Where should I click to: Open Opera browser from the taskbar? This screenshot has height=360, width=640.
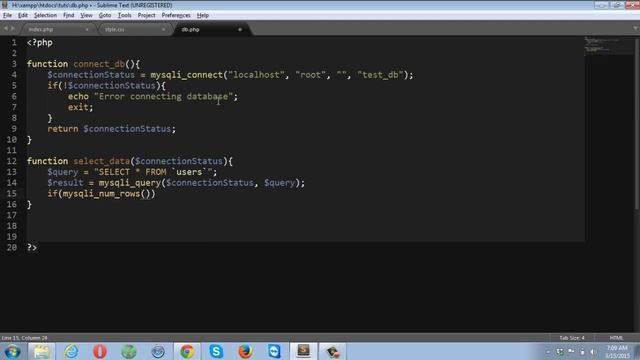tap(100, 351)
